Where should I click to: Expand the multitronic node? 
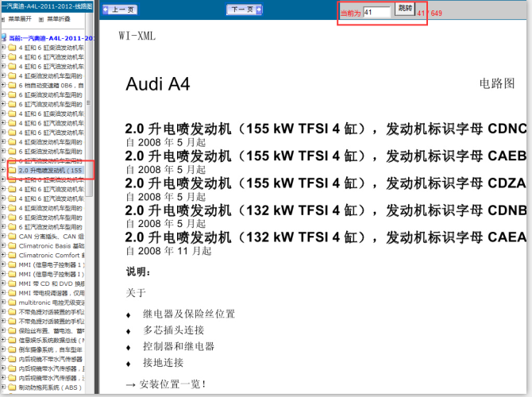coord(3,303)
